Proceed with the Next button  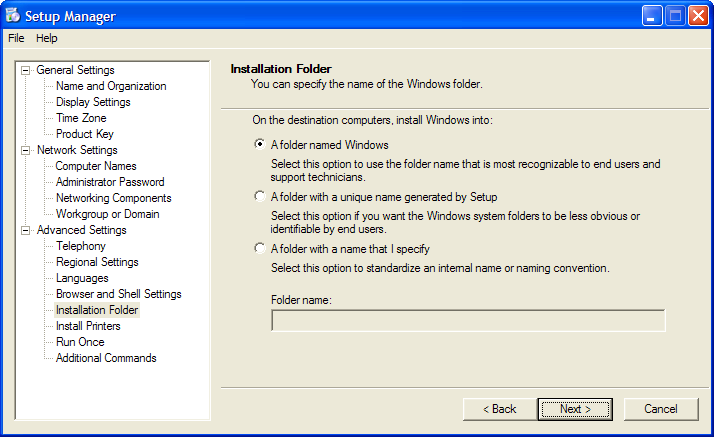[575, 409]
